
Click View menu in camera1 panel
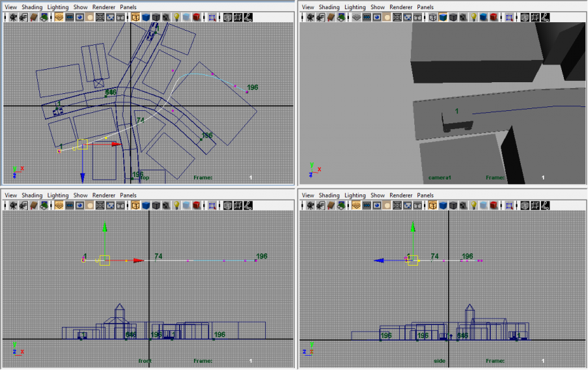tap(308, 7)
